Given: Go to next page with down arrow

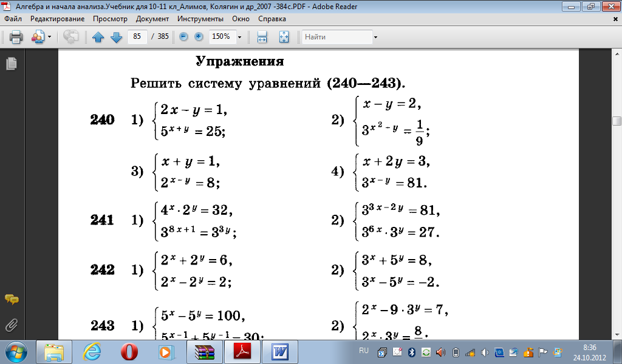Looking at the screenshot, I should pyautogui.click(x=116, y=37).
